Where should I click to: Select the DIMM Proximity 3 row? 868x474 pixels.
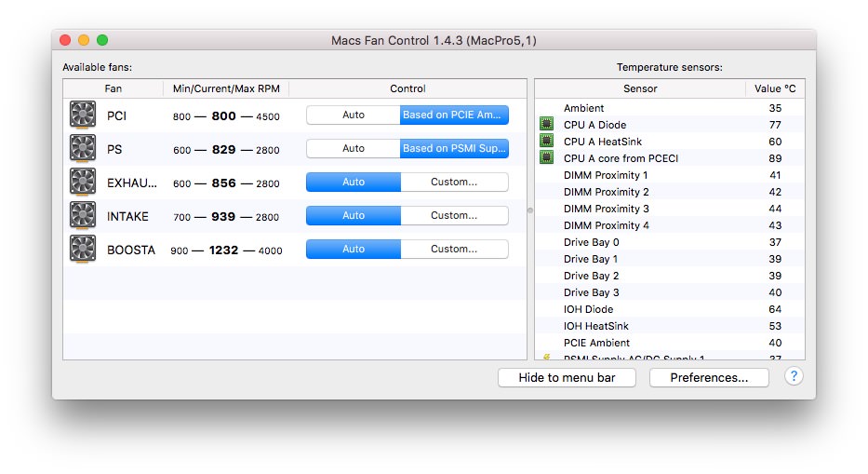670,209
